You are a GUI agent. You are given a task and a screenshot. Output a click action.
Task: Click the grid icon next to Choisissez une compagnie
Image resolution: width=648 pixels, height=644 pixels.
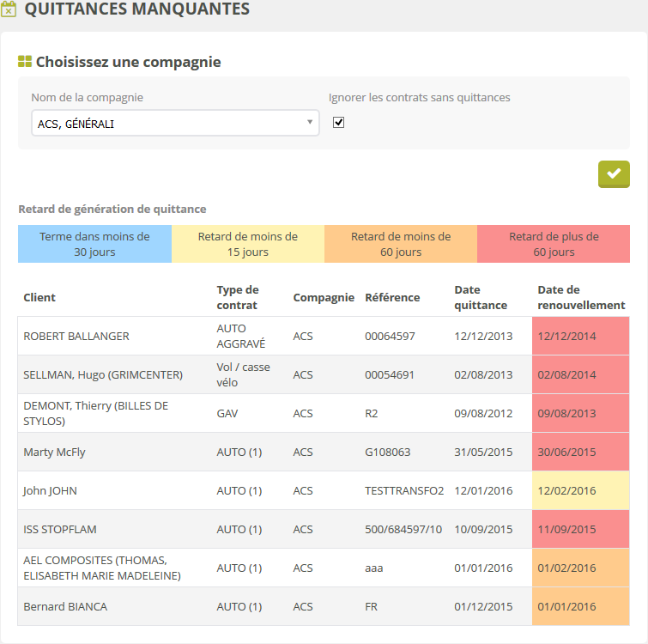(x=25, y=62)
